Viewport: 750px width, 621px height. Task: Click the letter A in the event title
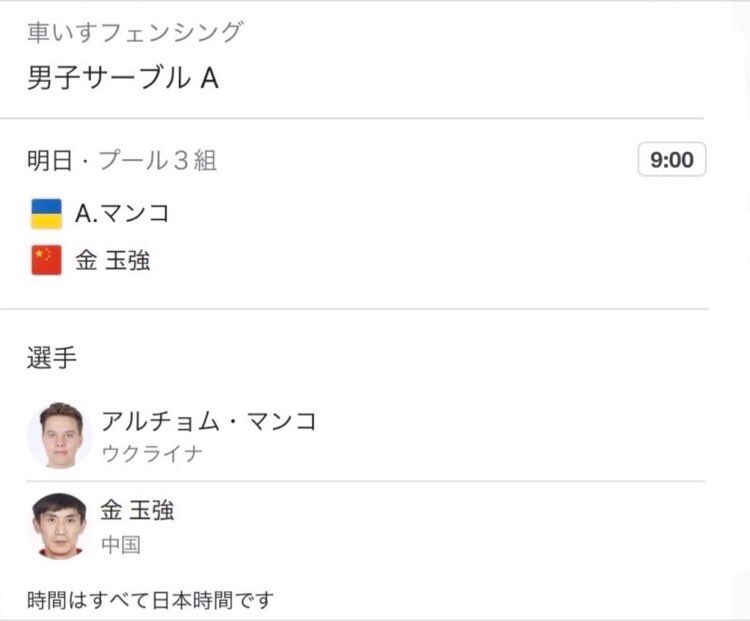click(208, 78)
